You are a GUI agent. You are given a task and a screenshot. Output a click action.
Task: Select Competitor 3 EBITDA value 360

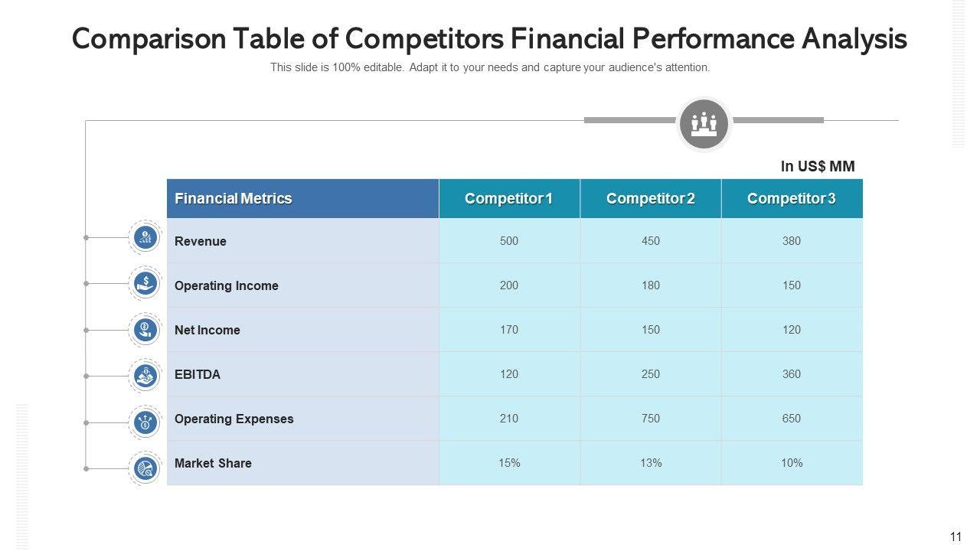click(x=792, y=374)
